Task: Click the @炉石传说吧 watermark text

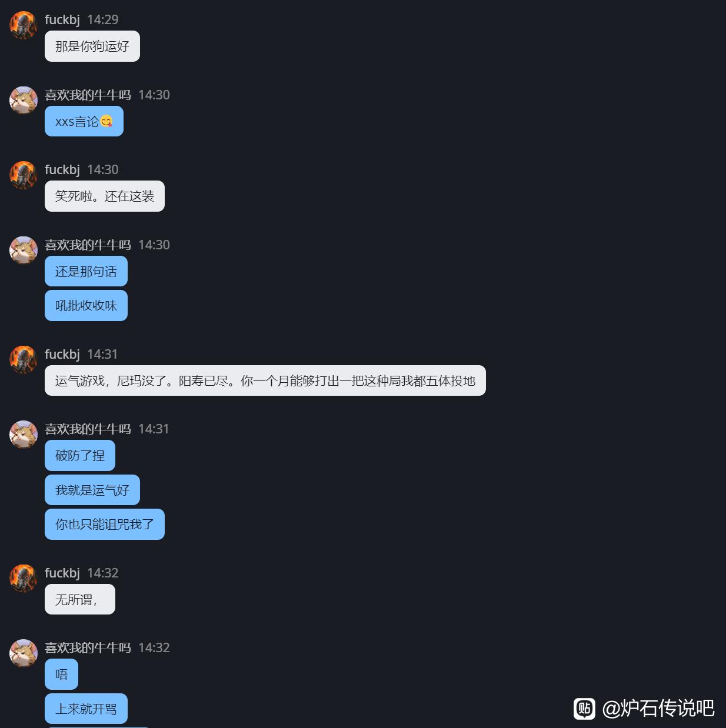Action: click(658, 709)
